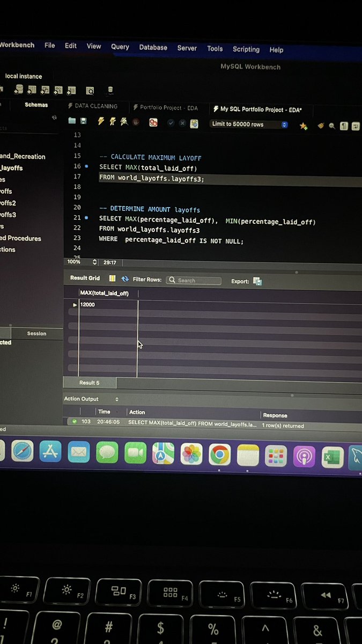Open Microsoft Excel from the Dock

click(x=333, y=457)
